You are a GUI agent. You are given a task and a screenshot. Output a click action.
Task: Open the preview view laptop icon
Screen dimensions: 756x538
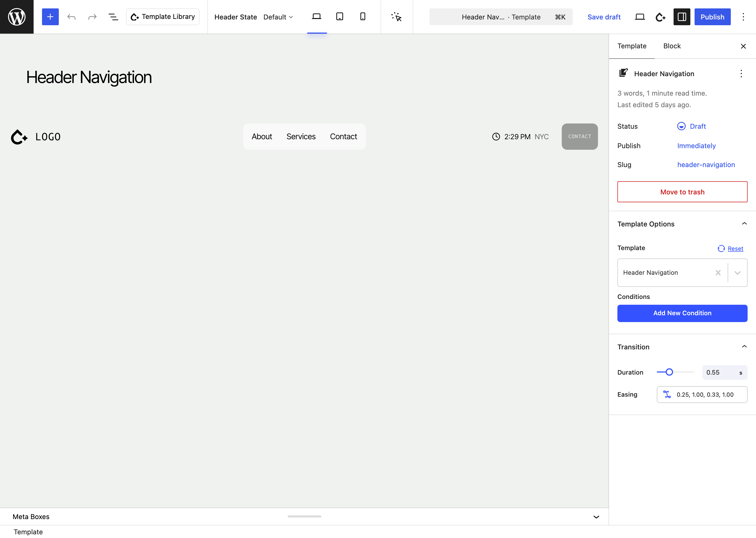coord(640,17)
